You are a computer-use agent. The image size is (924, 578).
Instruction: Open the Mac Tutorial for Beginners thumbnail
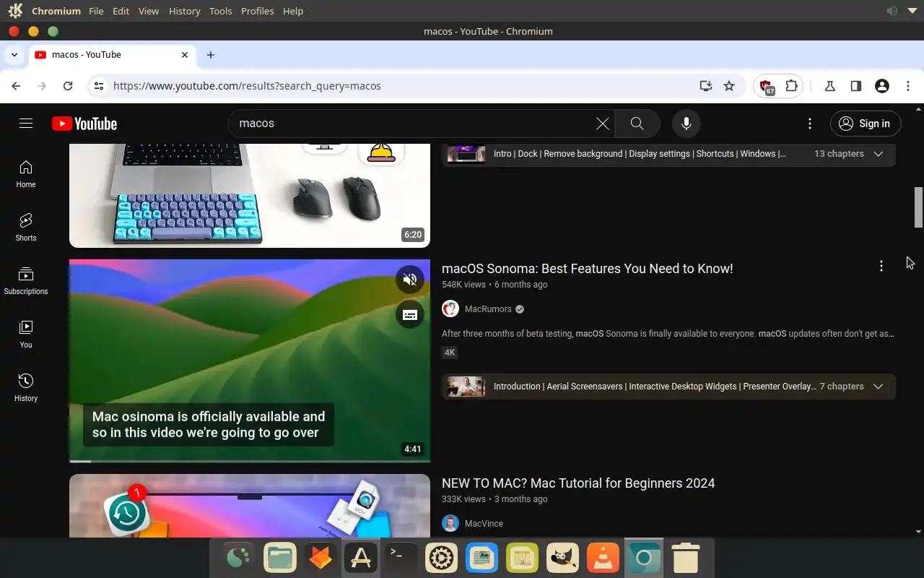(250, 506)
